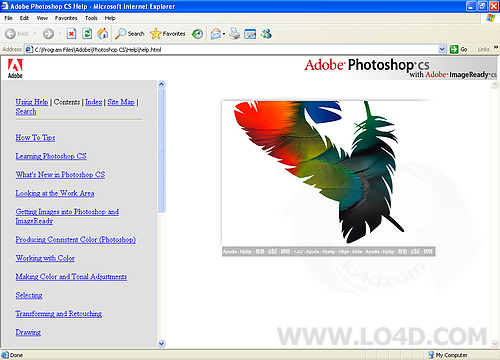Click the Links toolbar label

click(483, 49)
